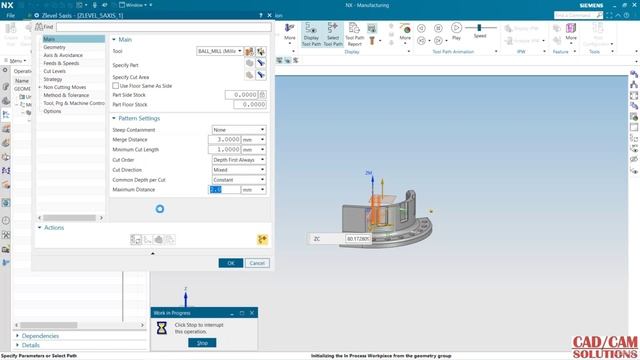Collapse the Main section
Image resolution: width=640 pixels, height=360 pixels.
tap(114, 40)
